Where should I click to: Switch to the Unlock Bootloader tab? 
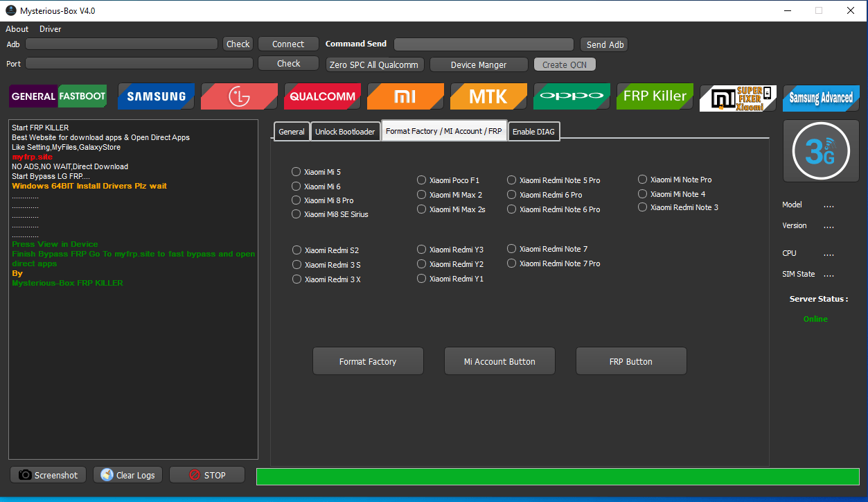tap(345, 131)
